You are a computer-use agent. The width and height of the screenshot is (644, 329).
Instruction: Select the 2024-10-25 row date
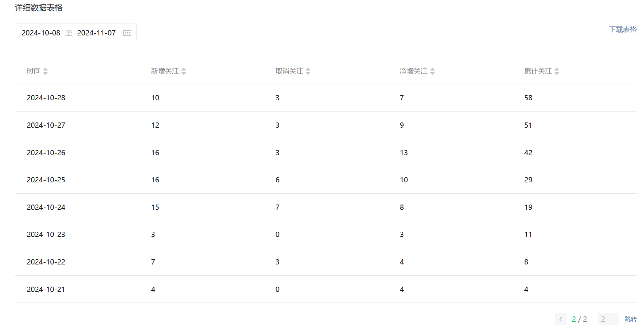tap(46, 180)
